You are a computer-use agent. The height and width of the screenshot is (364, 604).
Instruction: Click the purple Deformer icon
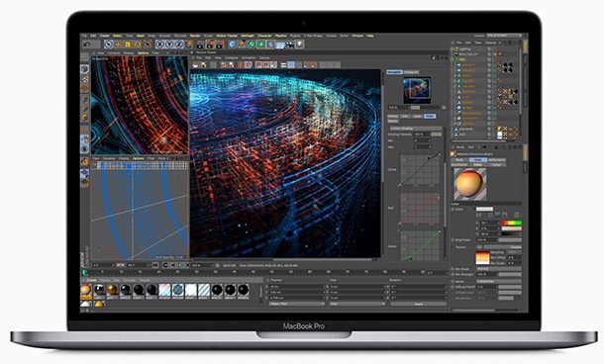(270, 45)
